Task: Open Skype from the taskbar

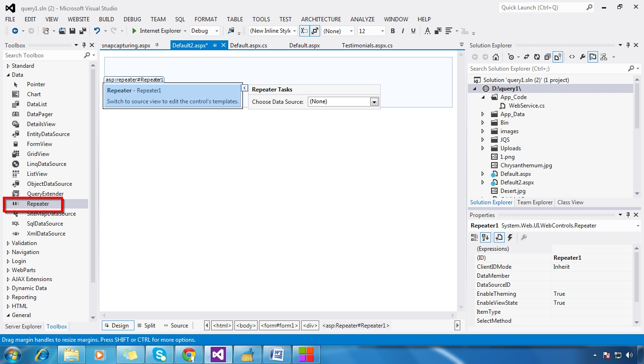Action: pos(160,354)
